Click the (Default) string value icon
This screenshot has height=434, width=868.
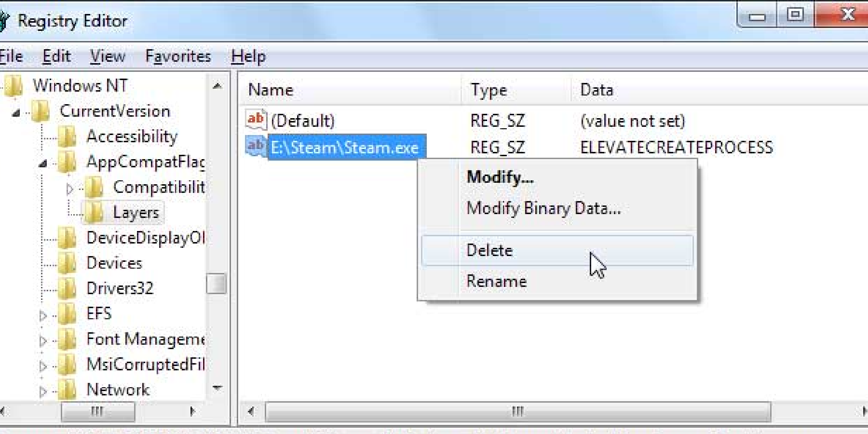click(x=256, y=120)
